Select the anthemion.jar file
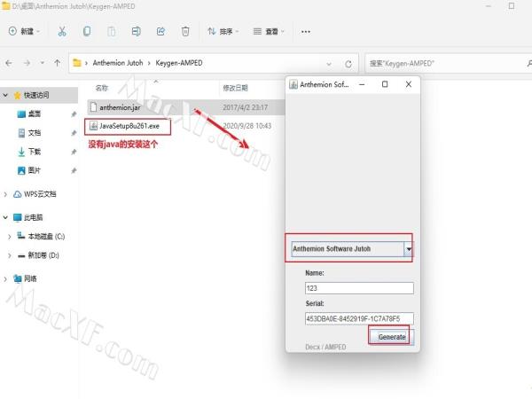This screenshot has width=532, height=399. pos(120,107)
